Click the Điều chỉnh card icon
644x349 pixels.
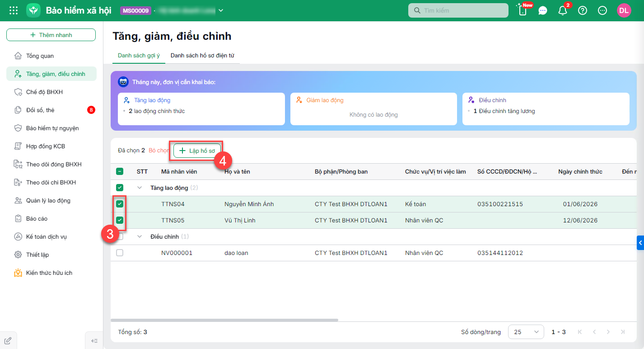(471, 100)
